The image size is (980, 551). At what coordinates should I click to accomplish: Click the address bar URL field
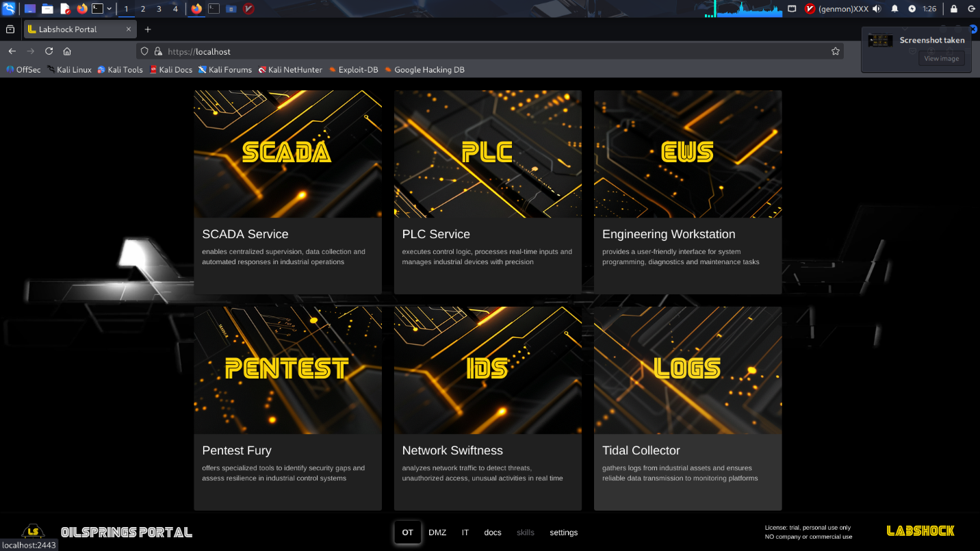tap(479, 51)
